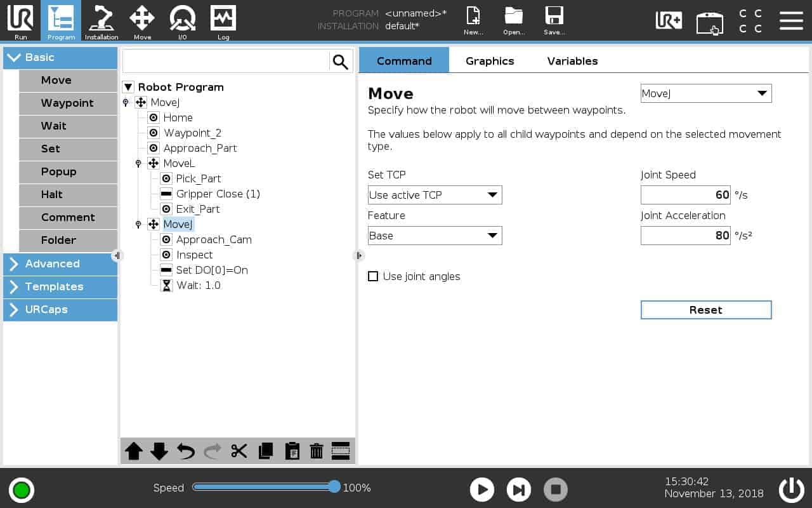Open the I/O screen icon
812x508 pixels.
182,21
